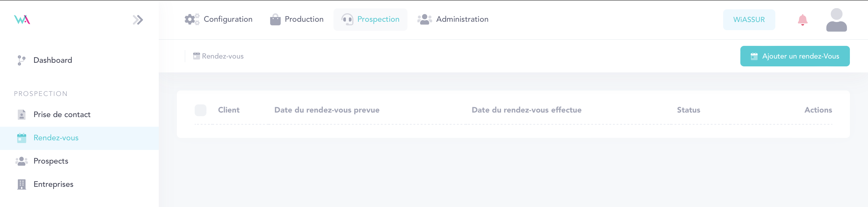The height and width of the screenshot is (207, 868).
Task: Open the user profile avatar
Action: click(836, 20)
